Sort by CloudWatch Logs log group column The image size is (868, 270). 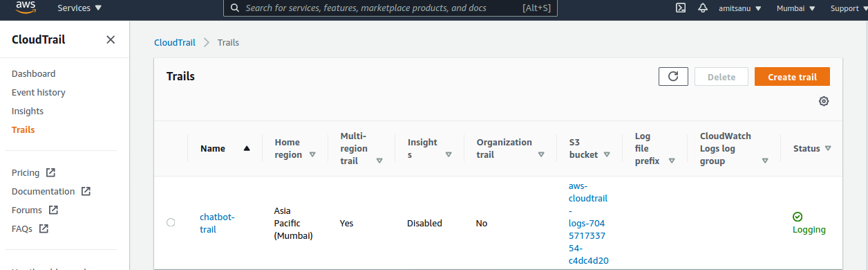click(x=765, y=161)
